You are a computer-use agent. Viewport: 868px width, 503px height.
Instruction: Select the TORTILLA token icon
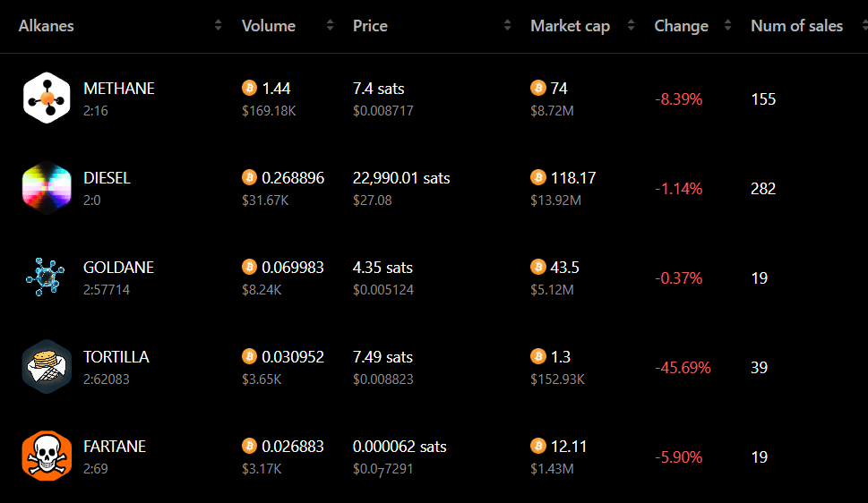point(47,367)
